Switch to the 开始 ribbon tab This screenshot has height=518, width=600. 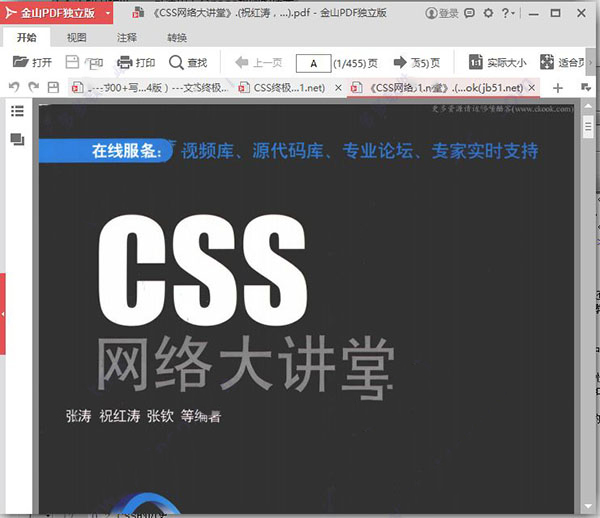(x=26, y=37)
